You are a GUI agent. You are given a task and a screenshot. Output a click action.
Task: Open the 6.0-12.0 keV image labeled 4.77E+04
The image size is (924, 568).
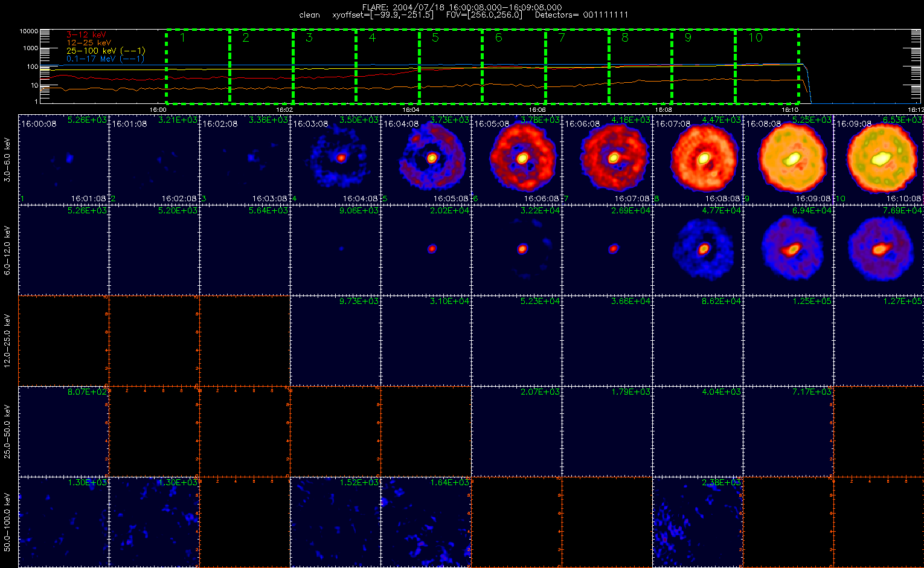tap(698, 250)
